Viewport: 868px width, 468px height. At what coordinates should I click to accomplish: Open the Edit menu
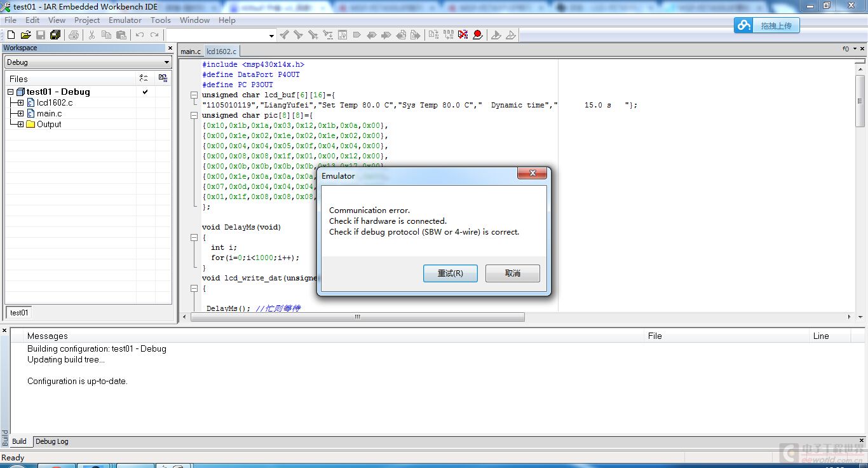coord(32,20)
